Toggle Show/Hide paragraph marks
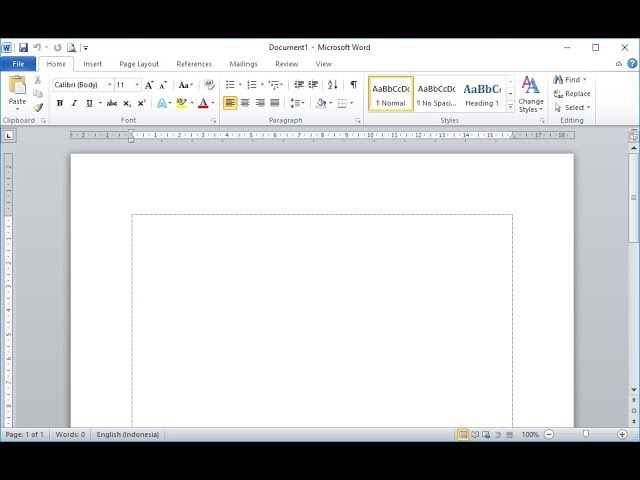Viewport: 640px width, 480px height. pos(353,84)
